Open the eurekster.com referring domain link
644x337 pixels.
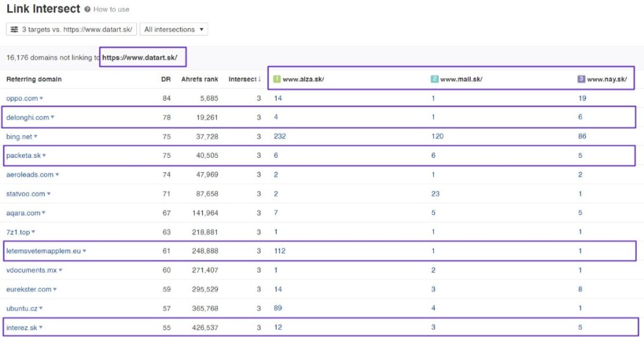(x=29, y=289)
